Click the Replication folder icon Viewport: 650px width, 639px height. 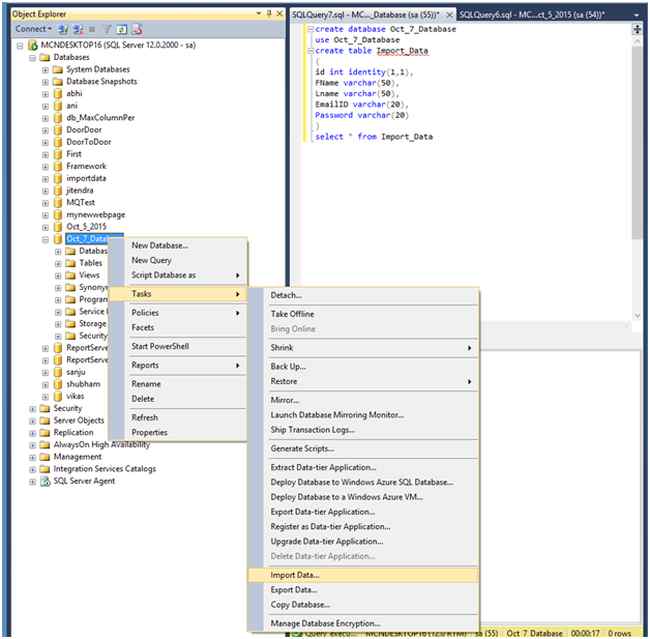[44, 432]
